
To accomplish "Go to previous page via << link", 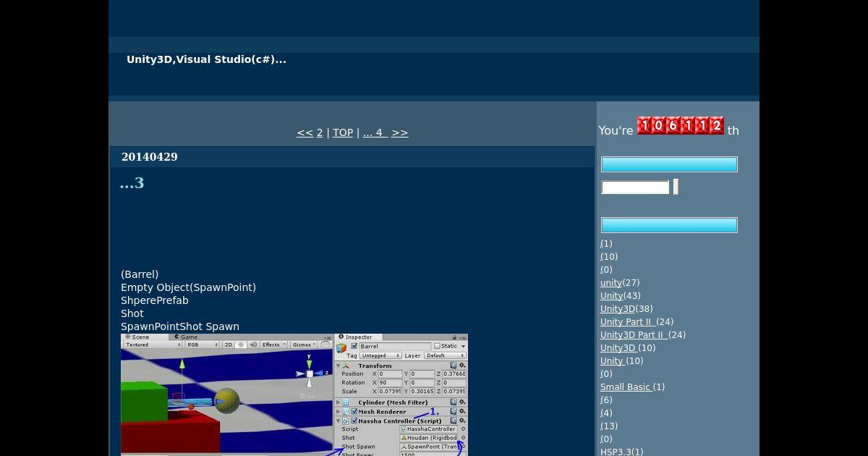I will pos(305,132).
